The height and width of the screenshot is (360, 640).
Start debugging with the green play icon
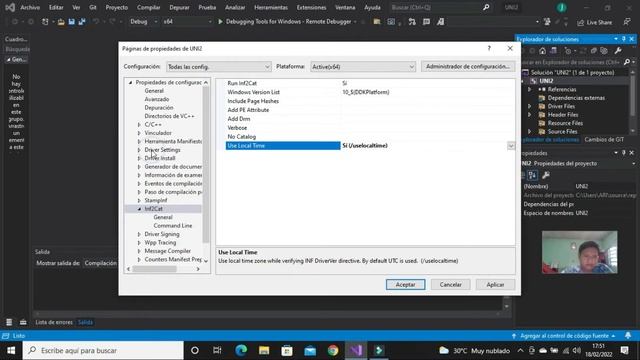coord(220,22)
